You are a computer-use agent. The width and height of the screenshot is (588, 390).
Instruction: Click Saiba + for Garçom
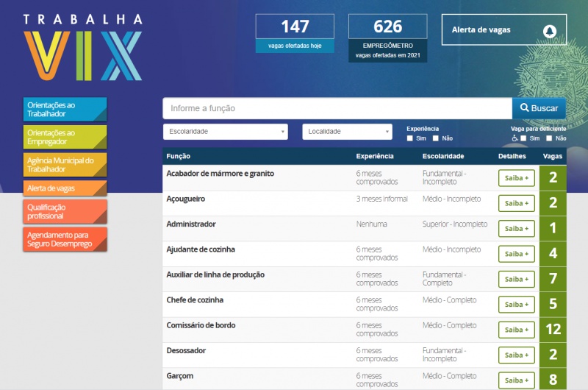tap(517, 380)
